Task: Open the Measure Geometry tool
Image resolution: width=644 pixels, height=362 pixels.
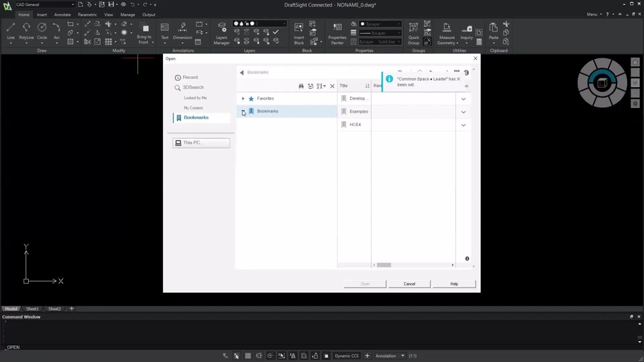Action: pyautogui.click(x=447, y=34)
